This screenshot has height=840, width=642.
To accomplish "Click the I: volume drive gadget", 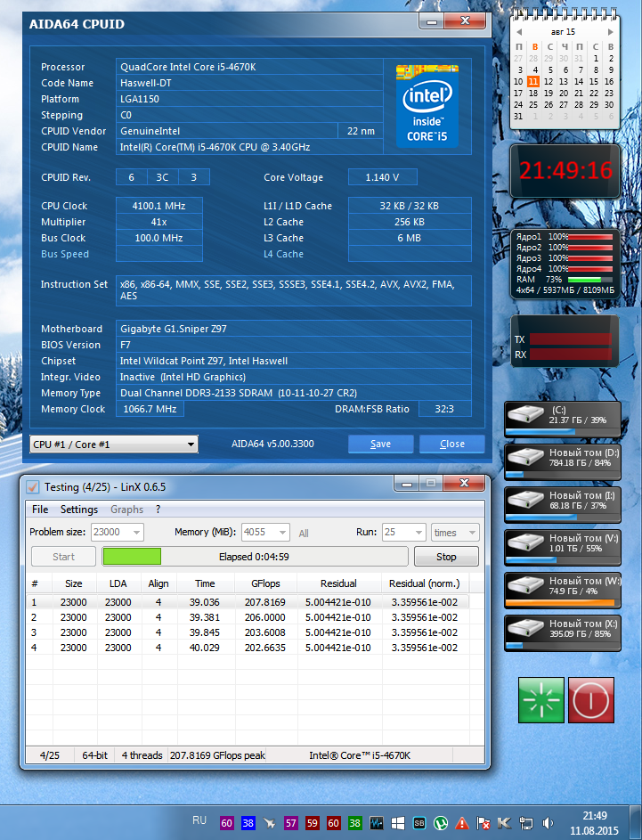I will (562, 505).
